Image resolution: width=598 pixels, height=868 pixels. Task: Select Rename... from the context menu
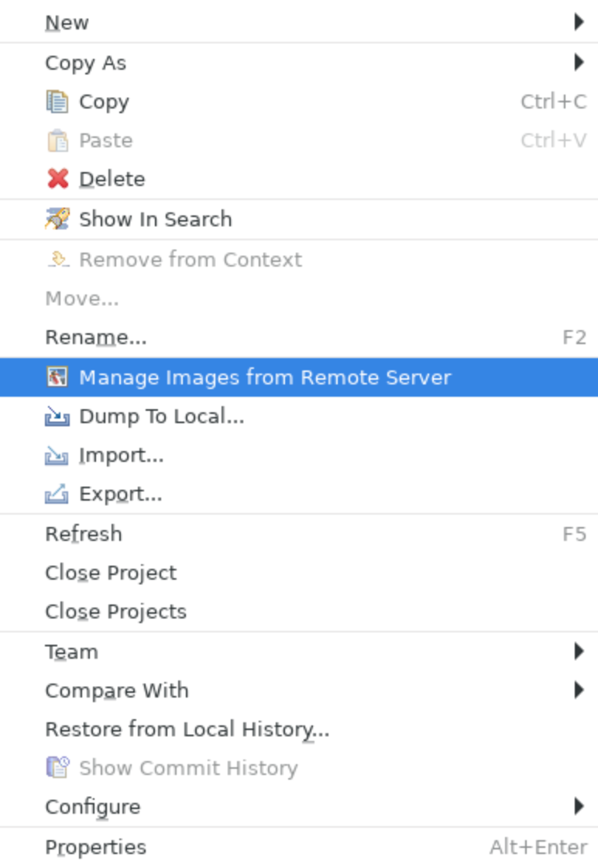tap(299, 338)
